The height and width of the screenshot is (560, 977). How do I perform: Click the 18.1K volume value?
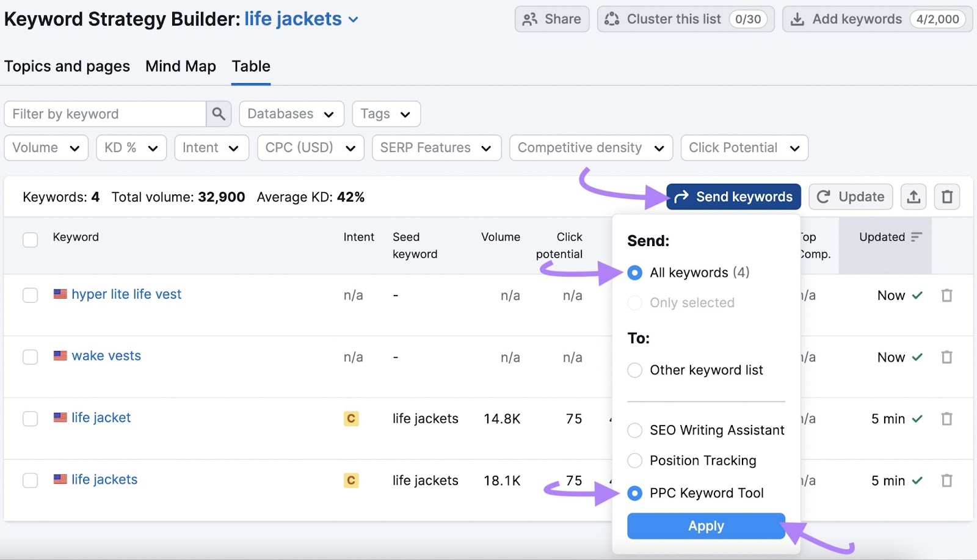[502, 481]
